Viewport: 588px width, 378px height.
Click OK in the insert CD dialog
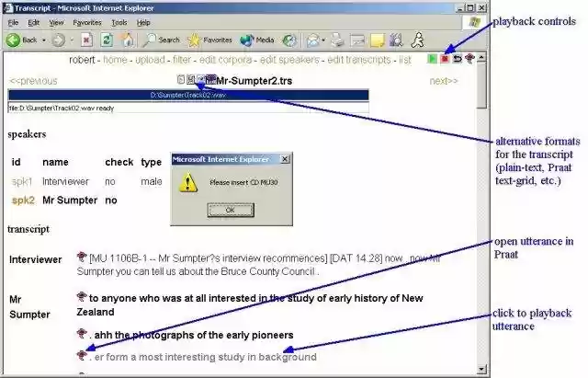coord(231,210)
